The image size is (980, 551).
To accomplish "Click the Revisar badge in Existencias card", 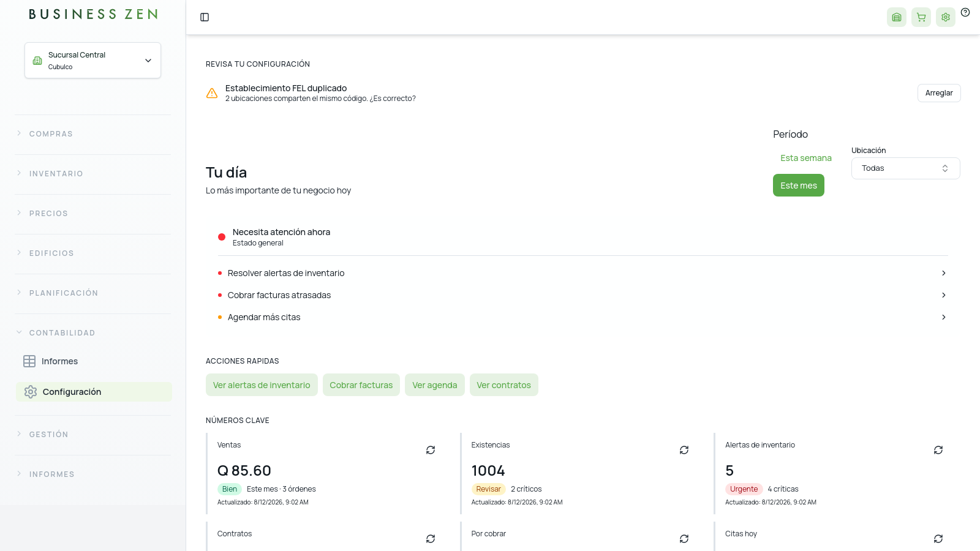I will (489, 489).
